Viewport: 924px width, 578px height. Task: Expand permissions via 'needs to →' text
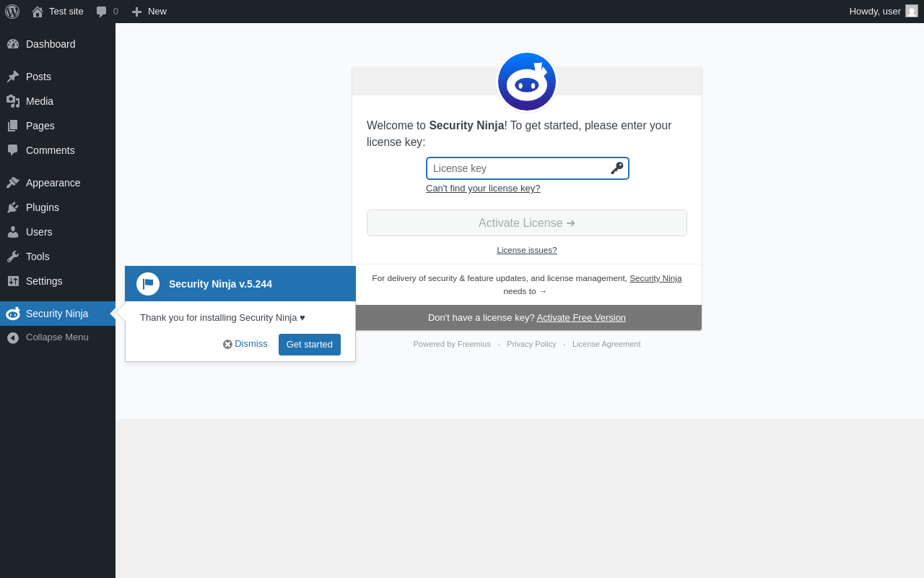[525, 291]
